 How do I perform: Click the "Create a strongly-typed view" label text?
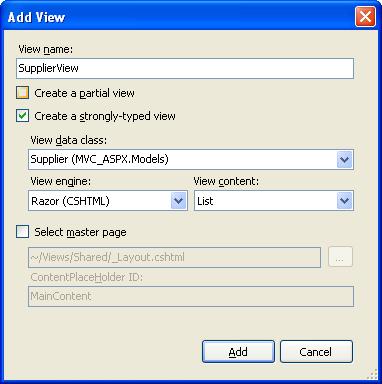105,116
